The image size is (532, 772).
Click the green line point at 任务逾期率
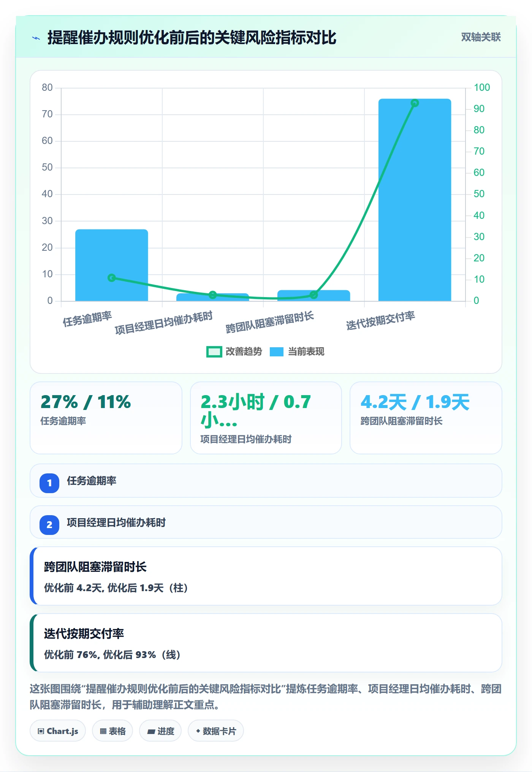tap(112, 278)
